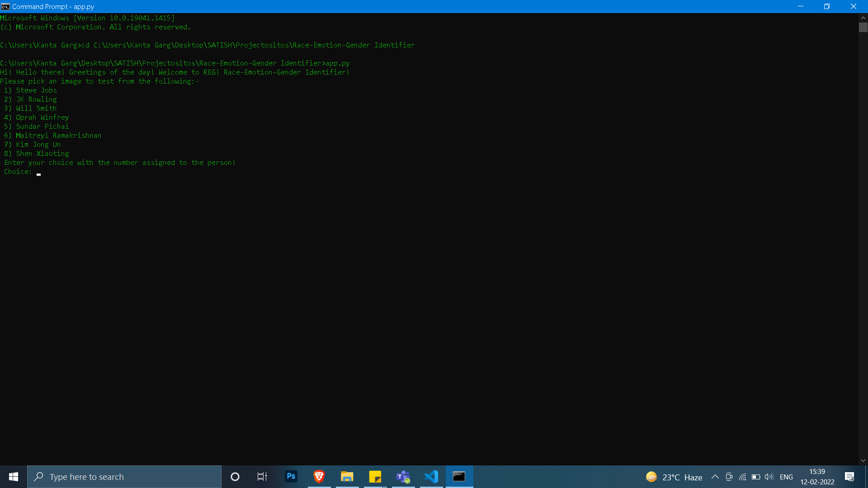Open the volume control
The height and width of the screenshot is (488, 868).
pyautogui.click(x=769, y=477)
